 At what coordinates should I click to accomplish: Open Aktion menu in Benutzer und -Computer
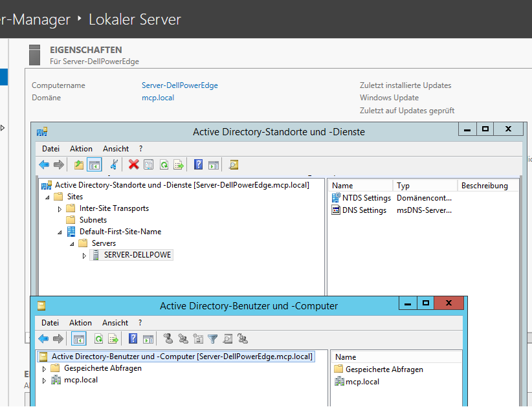pyautogui.click(x=80, y=322)
